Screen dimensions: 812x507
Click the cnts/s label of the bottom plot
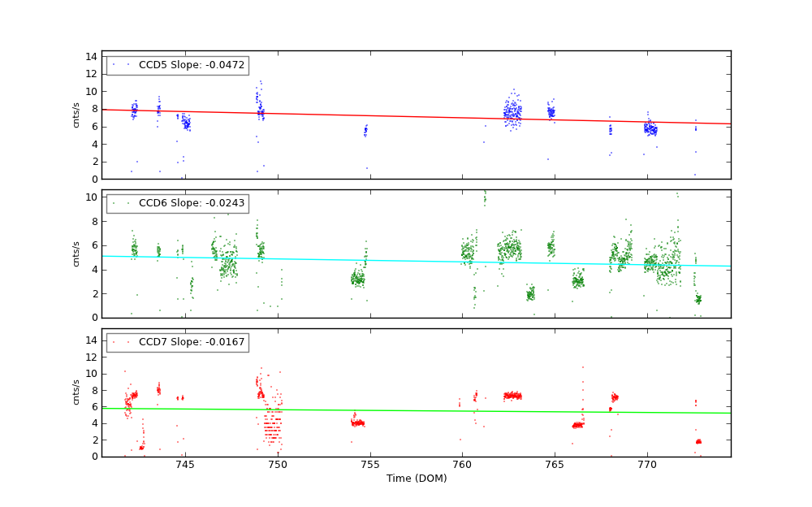[x=77, y=392]
